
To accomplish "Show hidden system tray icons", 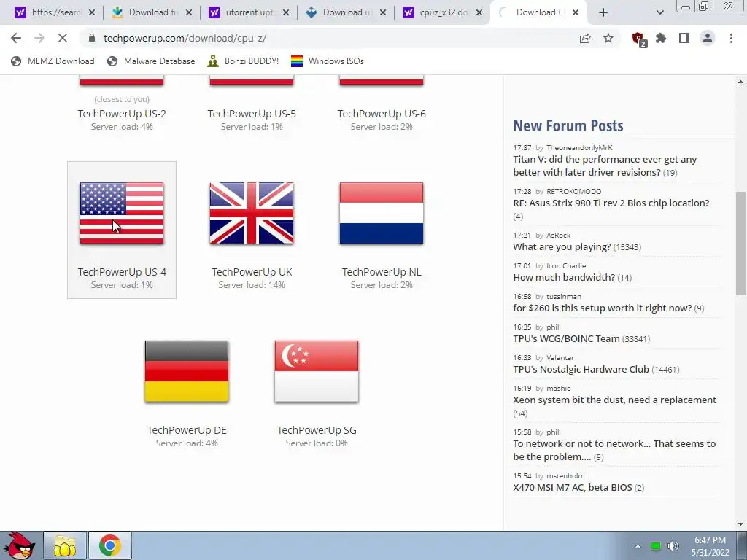I will (638, 546).
